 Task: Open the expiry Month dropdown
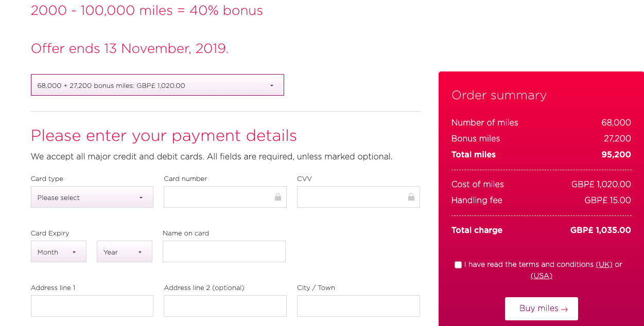[x=58, y=252]
